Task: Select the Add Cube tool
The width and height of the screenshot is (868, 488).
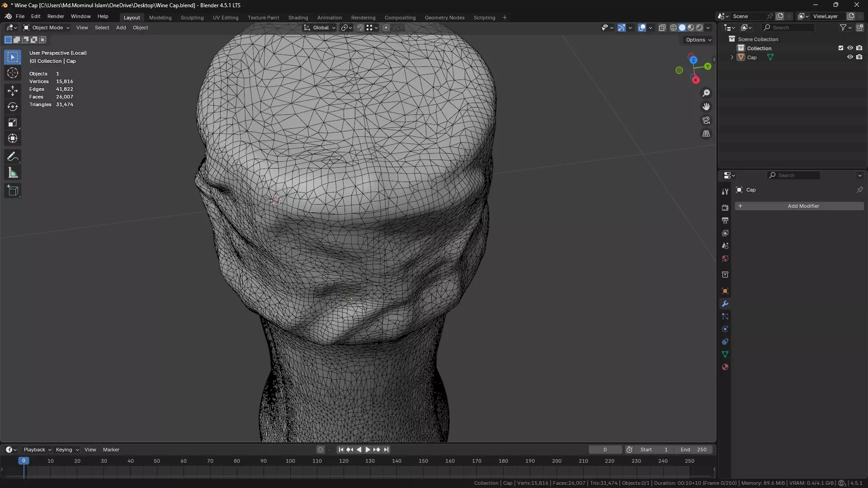Action: click(13, 191)
